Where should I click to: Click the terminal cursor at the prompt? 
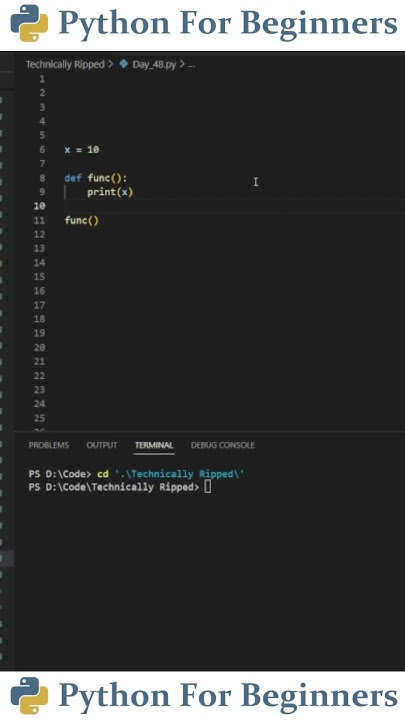pyautogui.click(x=208, y=487)
